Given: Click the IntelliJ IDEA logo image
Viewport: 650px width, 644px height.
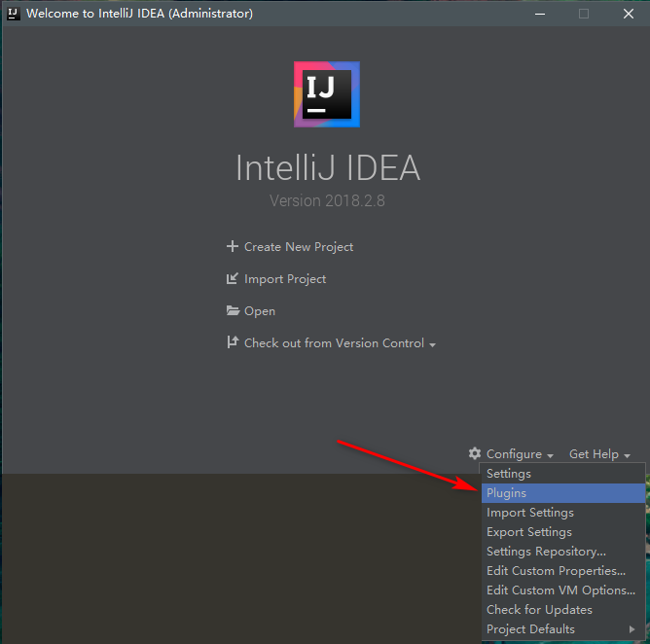Looking at the screenshot, I should (327, 94).
